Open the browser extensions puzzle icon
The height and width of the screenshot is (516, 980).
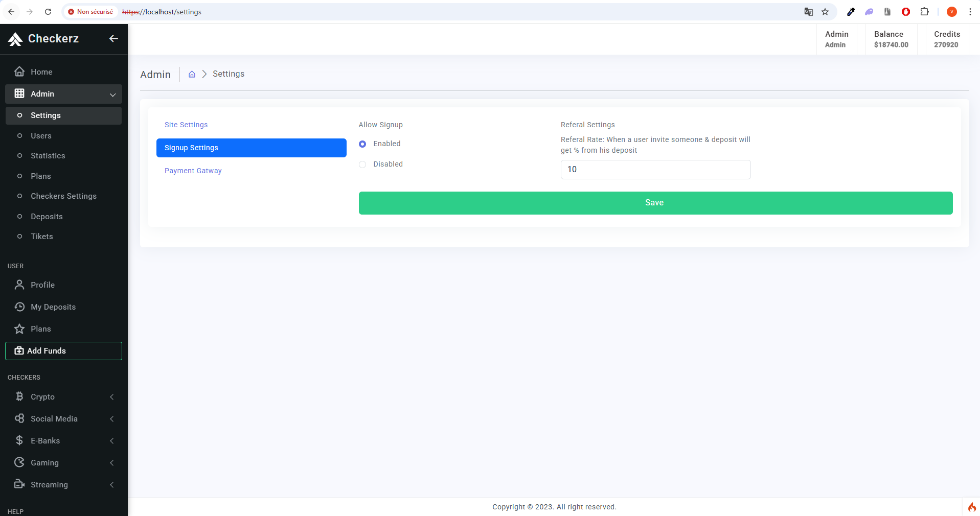point(924,12)
